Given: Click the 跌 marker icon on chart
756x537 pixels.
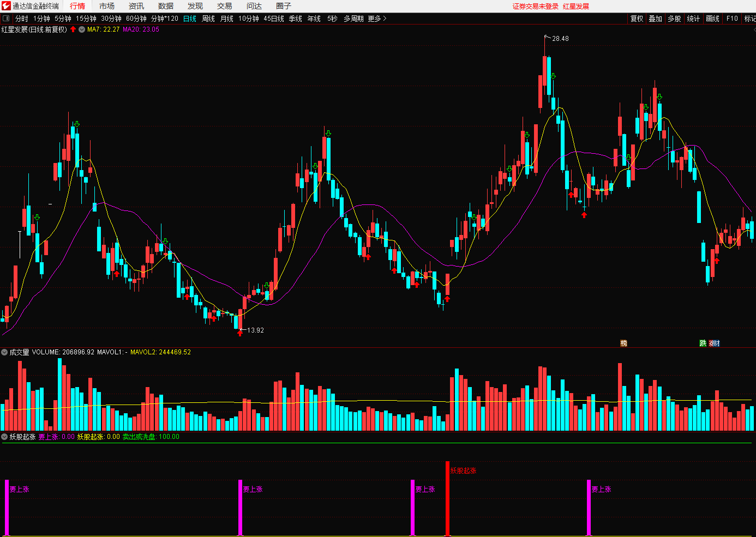Looking at the screenshot, I should click(703, 343).
